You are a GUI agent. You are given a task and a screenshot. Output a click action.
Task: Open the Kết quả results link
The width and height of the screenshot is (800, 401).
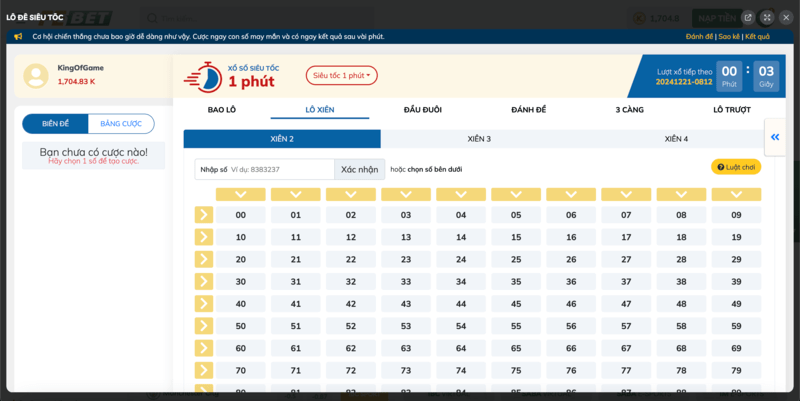757,37
